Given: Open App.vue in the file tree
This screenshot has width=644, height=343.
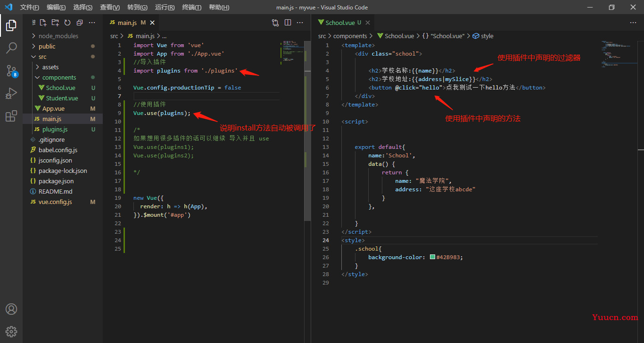Looking at the screenshot, I should [63, 108].
